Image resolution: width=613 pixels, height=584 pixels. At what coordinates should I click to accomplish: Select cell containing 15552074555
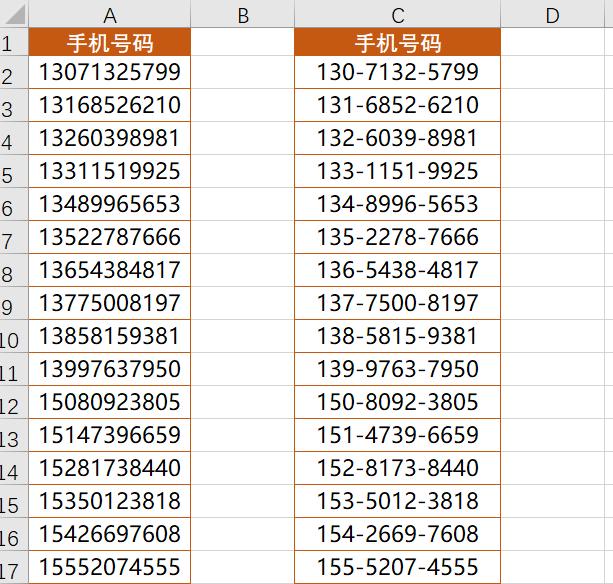point(109,567)
